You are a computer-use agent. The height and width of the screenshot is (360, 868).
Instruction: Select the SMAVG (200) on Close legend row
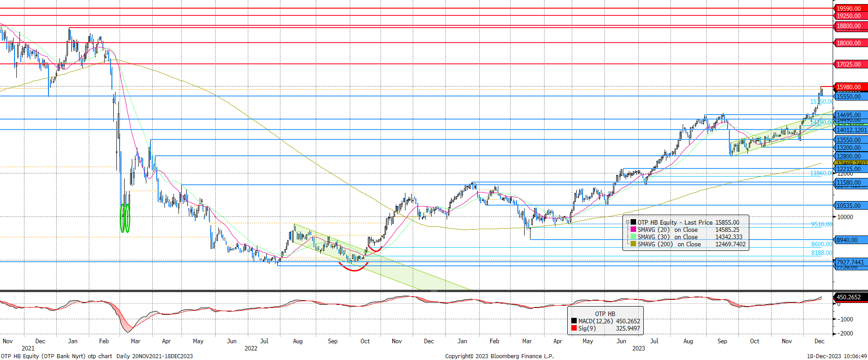coord(688,244)
